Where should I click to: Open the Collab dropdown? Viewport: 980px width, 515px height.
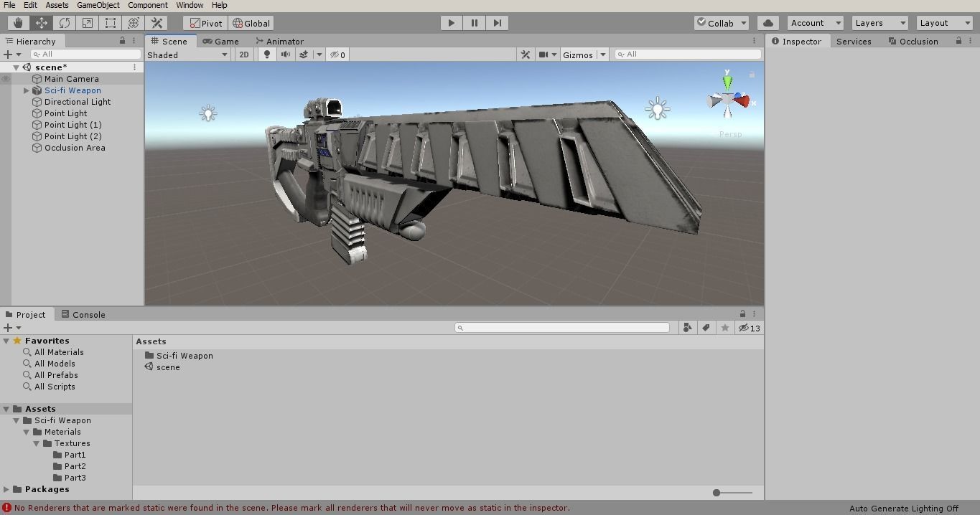722,23
